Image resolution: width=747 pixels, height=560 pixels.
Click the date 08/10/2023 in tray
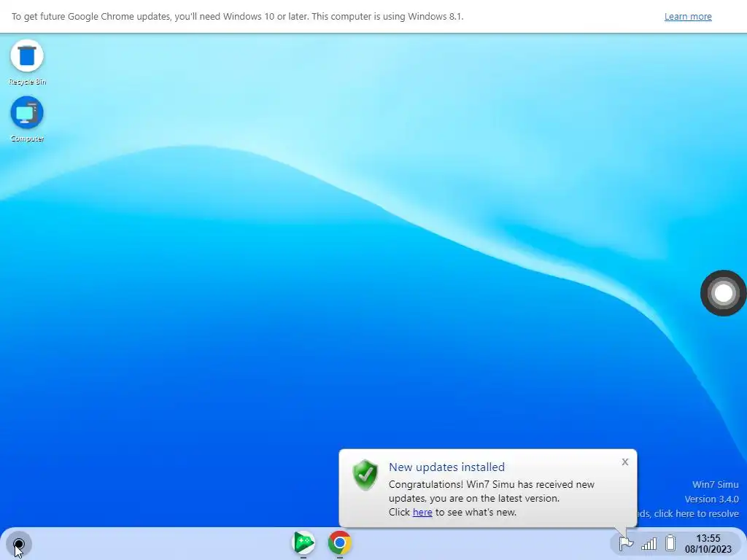[x=708, y=550]
